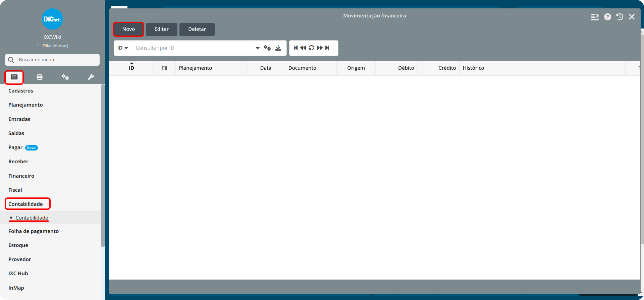
Task: Sort by the Fil column header
Action: point(165,68)
